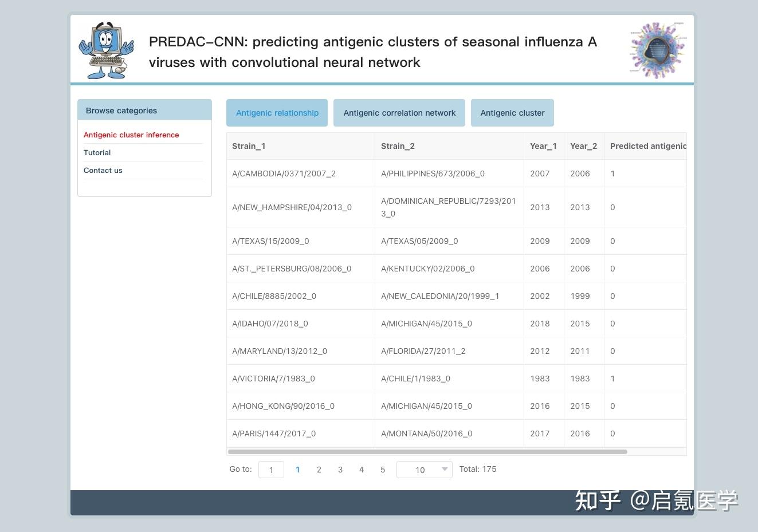Switch to the Antigenic correlation network tab
Screen dimensions: 758x532
click(399, 113)
